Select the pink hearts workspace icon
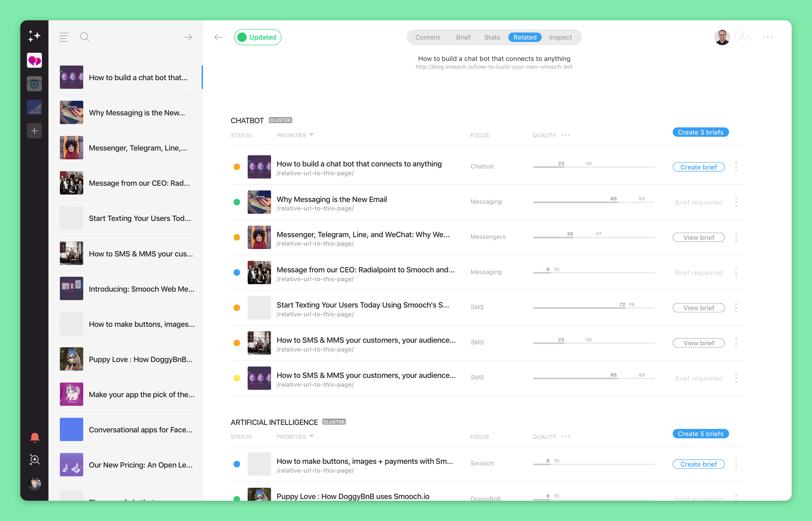This screenshot has width=812, height=521. pos(34,61)
